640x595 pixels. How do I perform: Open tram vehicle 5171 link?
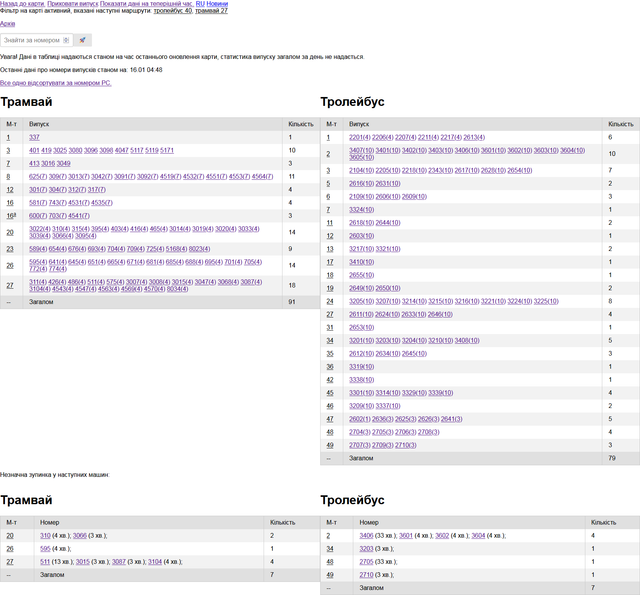pyautogui.click(x=167, y=151)
